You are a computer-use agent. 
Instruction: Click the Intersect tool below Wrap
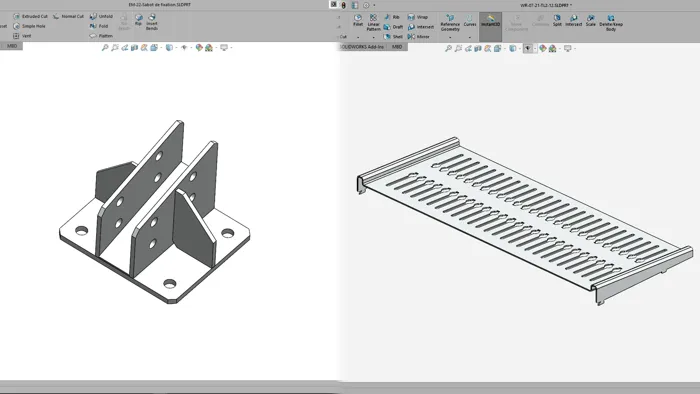421,27
